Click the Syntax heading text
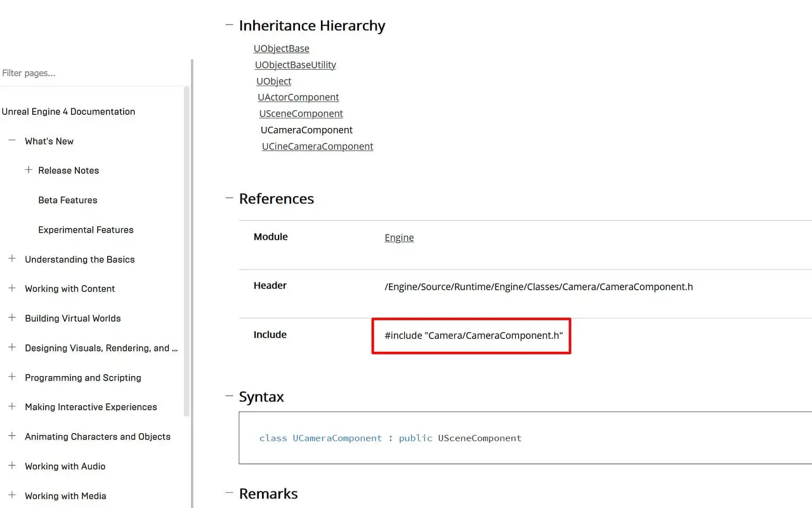Viewport: 812px width, 508px height. tap(261, 397)
